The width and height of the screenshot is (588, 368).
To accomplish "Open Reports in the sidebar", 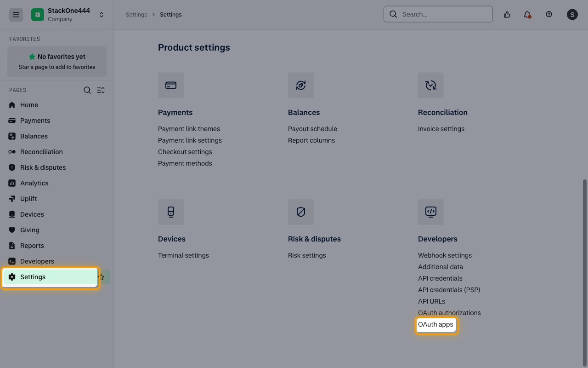I will coord(32,246).
